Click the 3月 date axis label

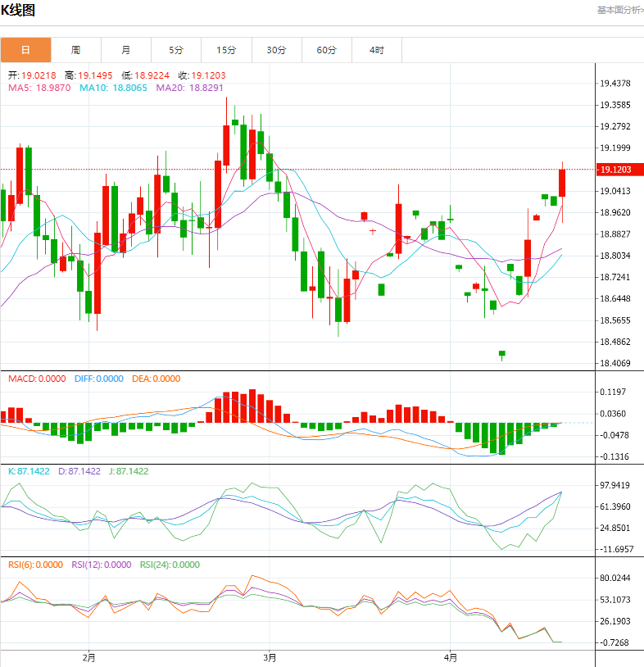point(270,657)
